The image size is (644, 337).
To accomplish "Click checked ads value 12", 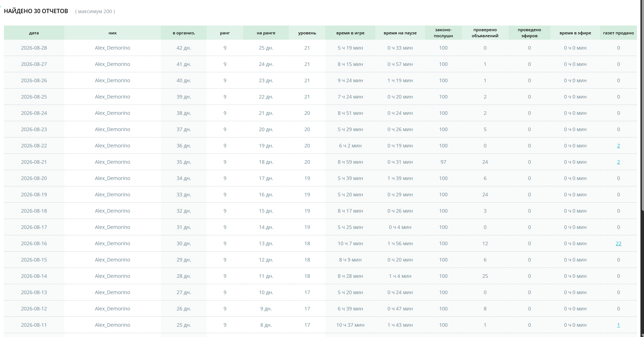I will (x=485, y=243).
